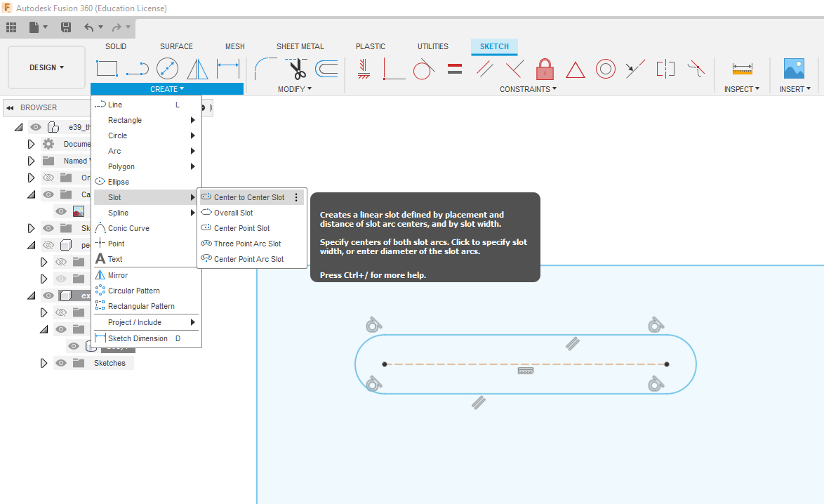Click the Trim scissors tool
This screenshot has height=504, width=824.
pos(296,68)
